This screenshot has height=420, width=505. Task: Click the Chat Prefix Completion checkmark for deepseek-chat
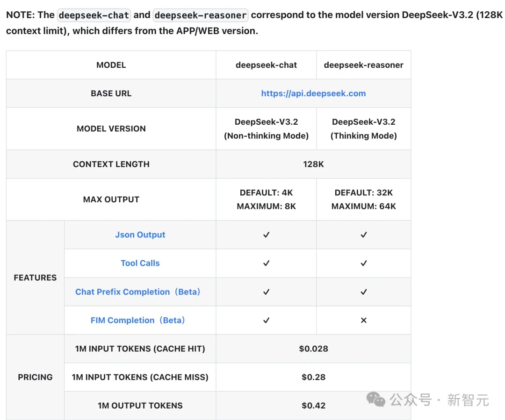266,292
